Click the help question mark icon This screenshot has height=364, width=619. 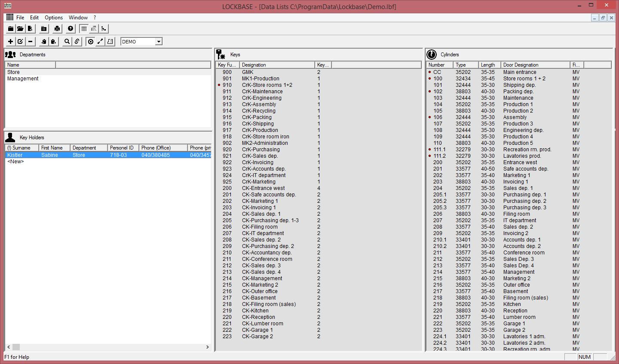point(71,29)
